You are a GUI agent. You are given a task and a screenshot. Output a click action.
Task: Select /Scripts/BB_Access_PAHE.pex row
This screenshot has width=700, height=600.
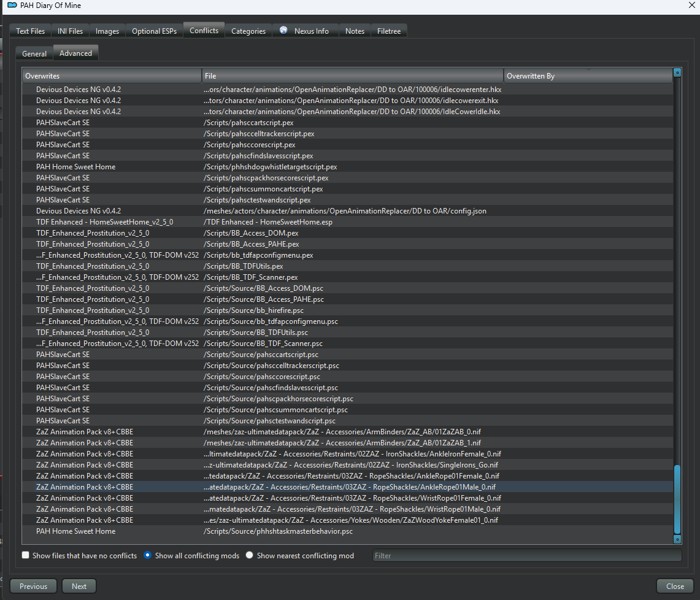point(348,244)
